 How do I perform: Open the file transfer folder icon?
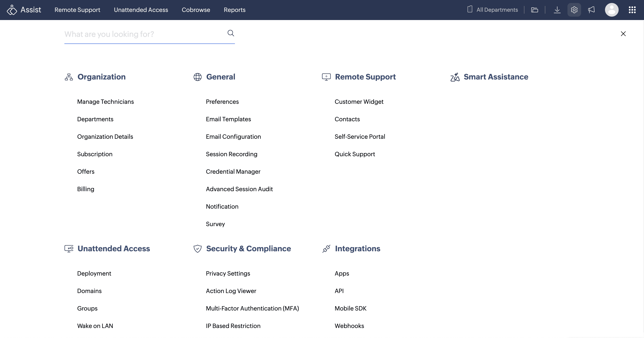pos(534,10)
